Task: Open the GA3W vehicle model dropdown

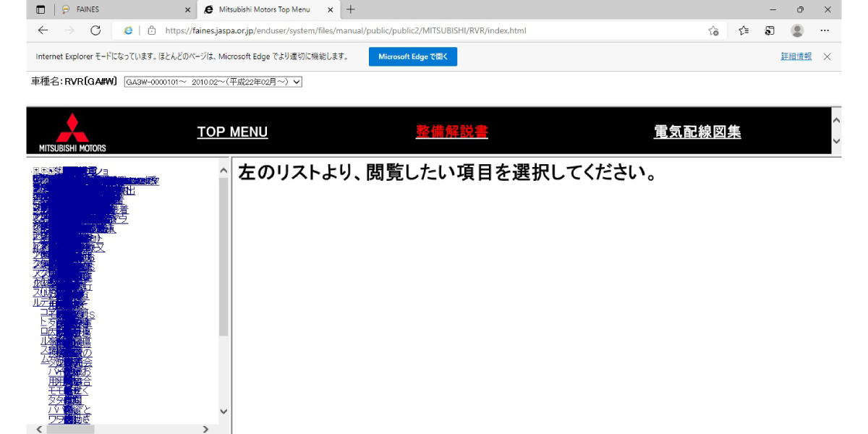Action: click(213, 82)
